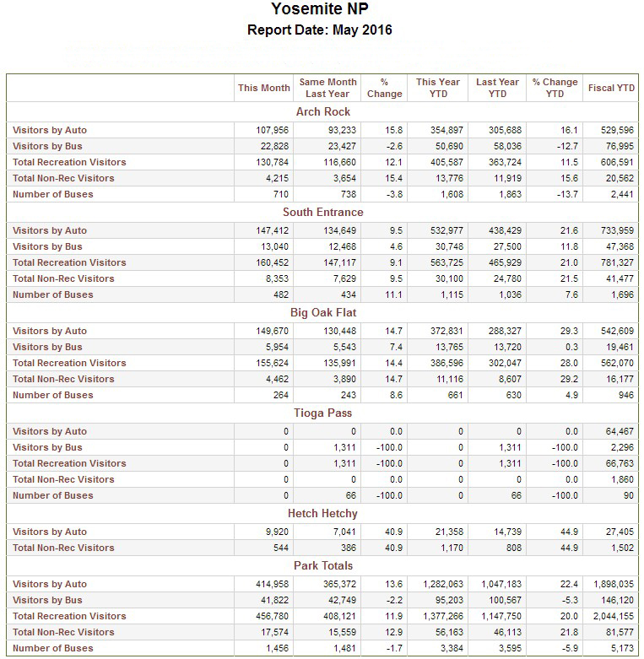Select Tioga Pass Fiscal YTD bus value 2,296
Image resolution: width=644 pixels, height=659 pixels.
(x=622, y=447)
